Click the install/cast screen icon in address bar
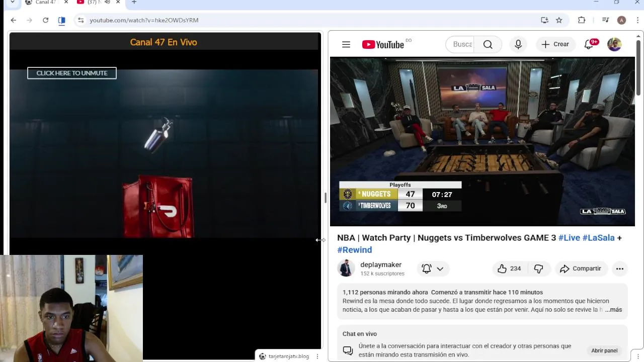Image resolution: width=644 pixels, height=362 pixels. (x=544, y=20)
